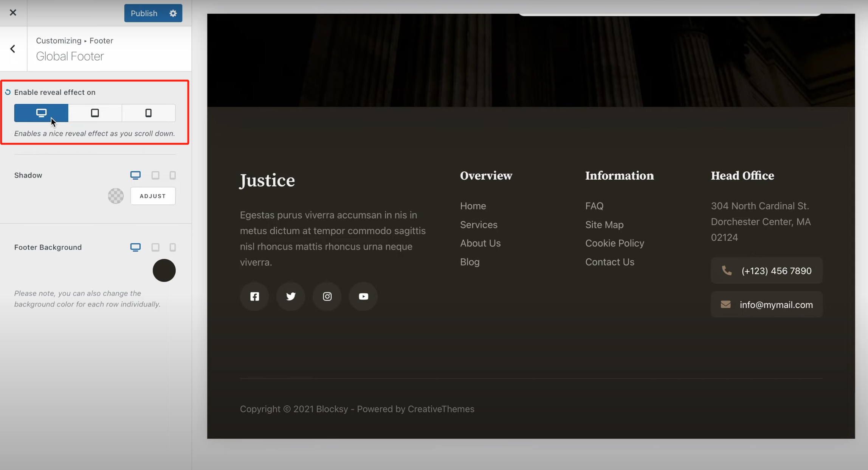Click the Facebook social icon
Viewport: 868px width, 470px height.
(254, 296)
